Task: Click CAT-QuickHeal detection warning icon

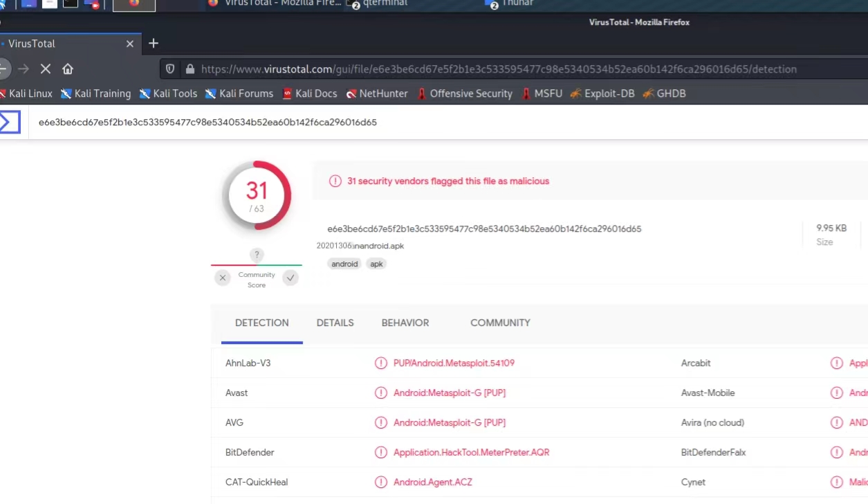Action: pyautogui.click(x=381, y=482)
